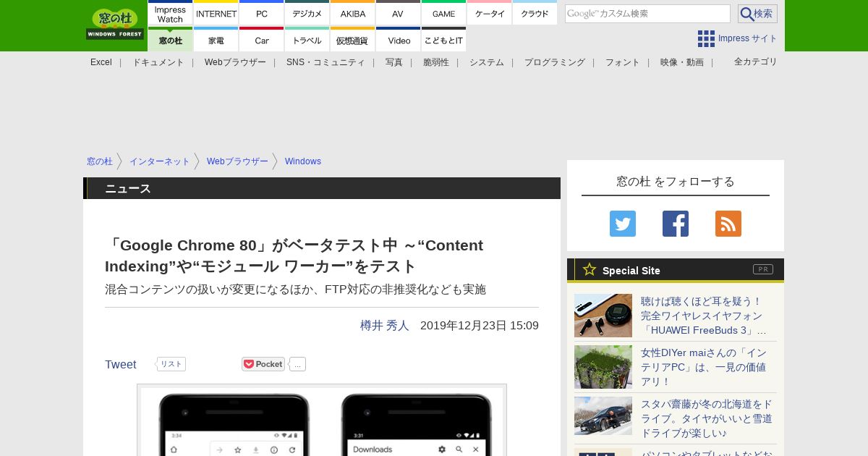Click the Google custom search field

coord(647,14)
